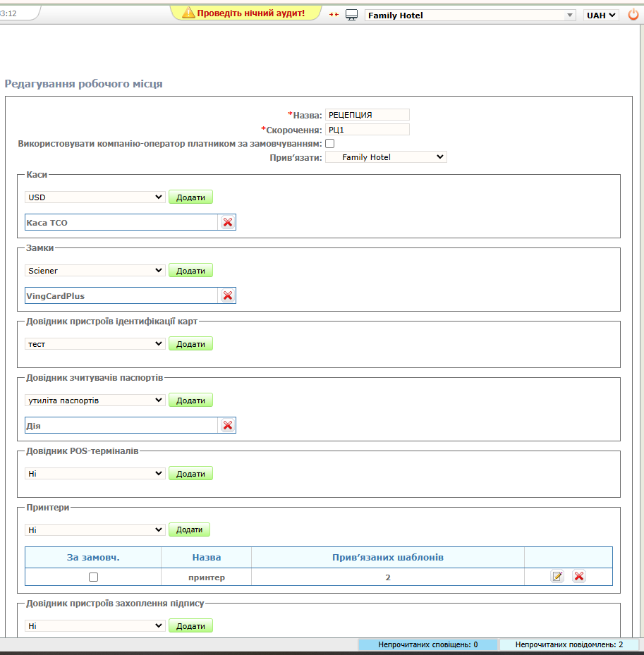Image resolution: width=644 pixels, height=655 pixels.
Task: Expand the Family Hotel selector at top
Action: pos(470,15)
